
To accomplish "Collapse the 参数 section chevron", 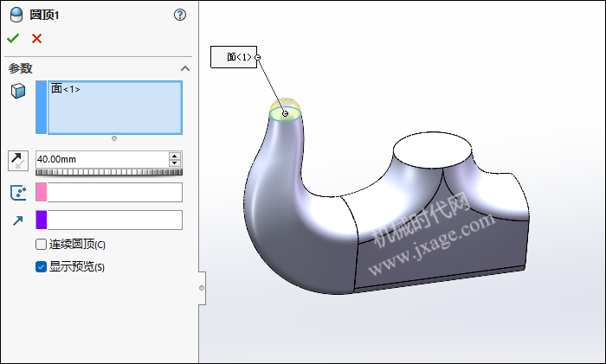I will (x=184, y=68).
